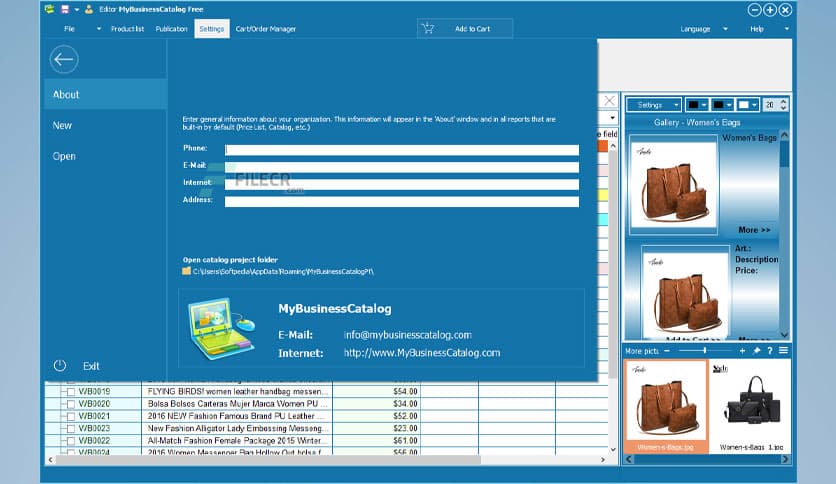Tick the checkbox for row WB0023
836x484 pixels.
[71, 429]
